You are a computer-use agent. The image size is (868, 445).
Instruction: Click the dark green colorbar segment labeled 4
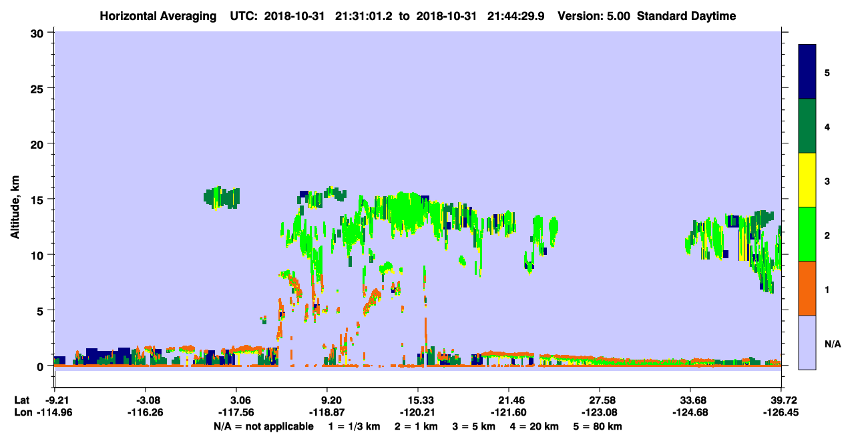807,126
